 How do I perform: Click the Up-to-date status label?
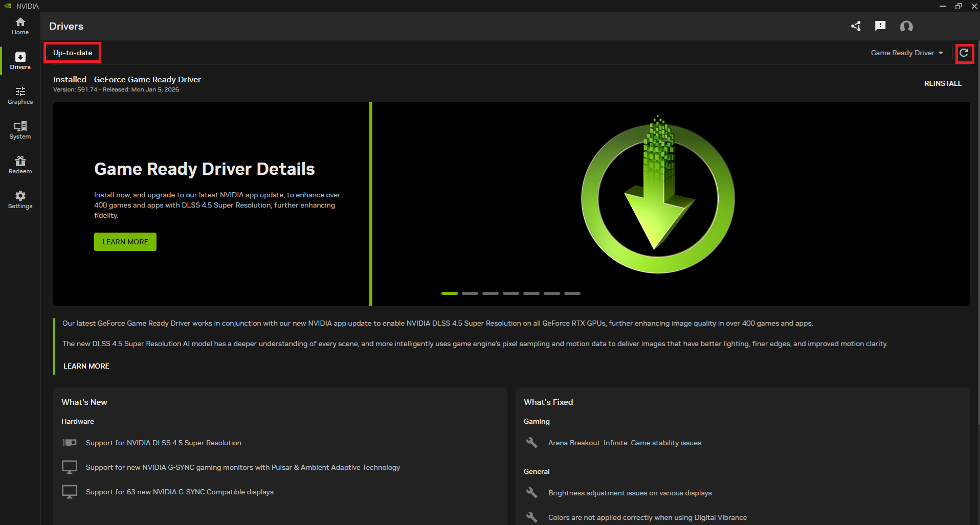pyautogui.click(x=72, y=52)
